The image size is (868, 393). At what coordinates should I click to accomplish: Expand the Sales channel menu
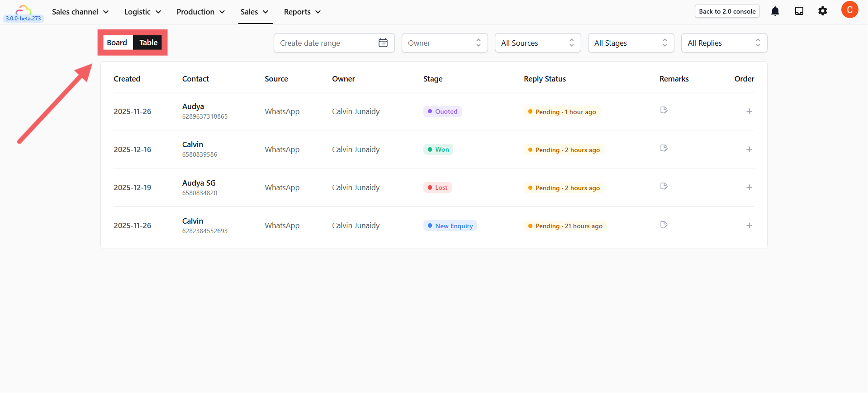pos(80,12)
